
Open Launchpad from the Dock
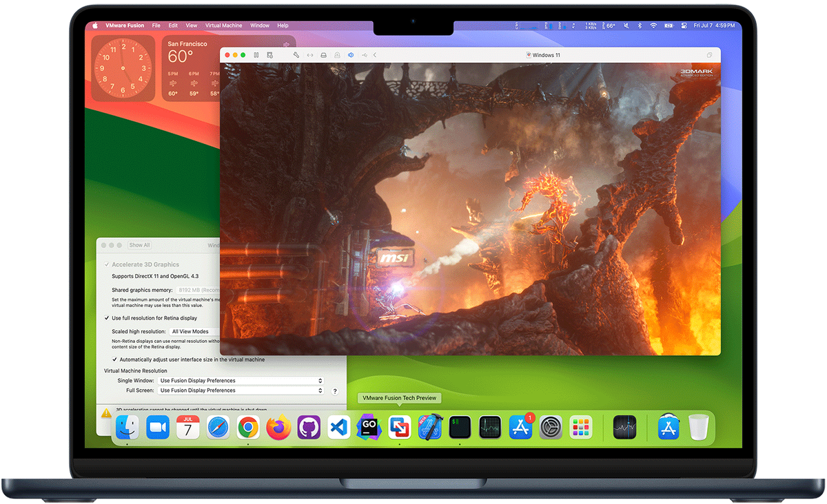(581, 428)
